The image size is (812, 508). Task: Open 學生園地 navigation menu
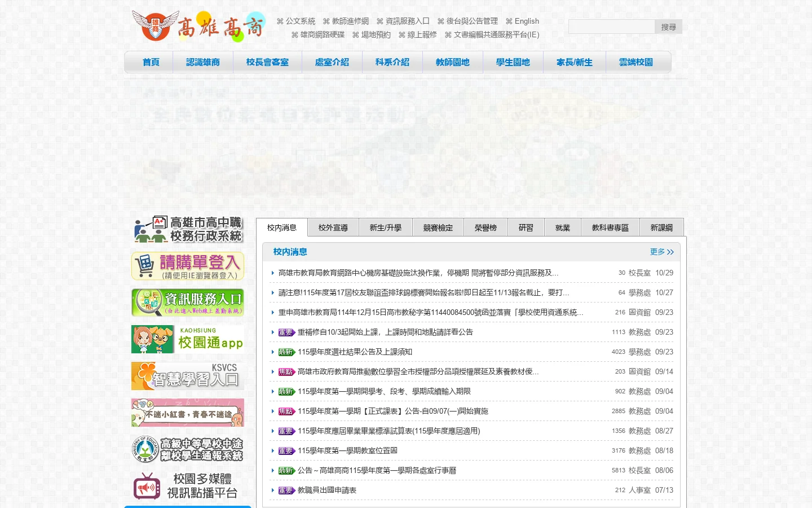[x=513, y=62]
